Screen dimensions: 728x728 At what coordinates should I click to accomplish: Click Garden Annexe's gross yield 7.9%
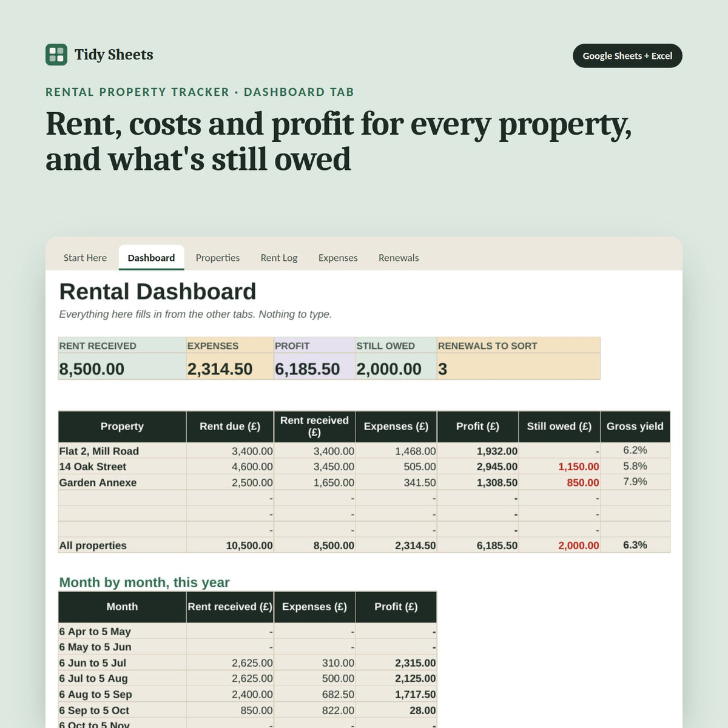tap(635, 482)
